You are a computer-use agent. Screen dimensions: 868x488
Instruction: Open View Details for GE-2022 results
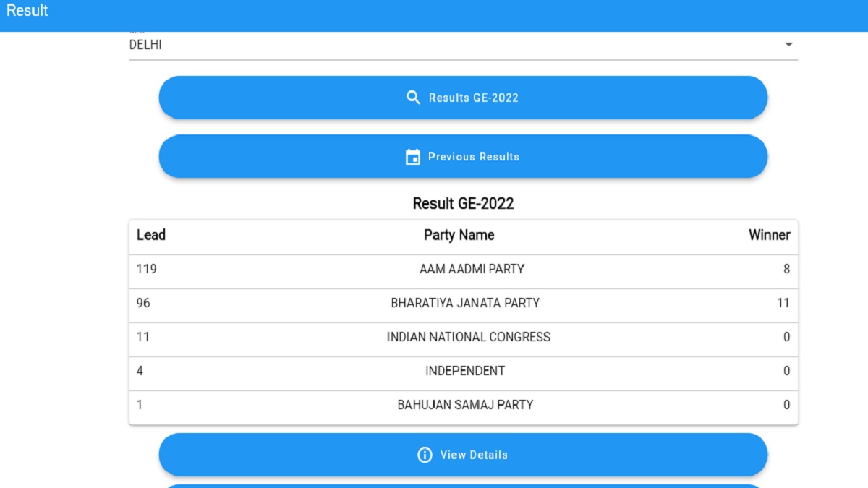463,455
